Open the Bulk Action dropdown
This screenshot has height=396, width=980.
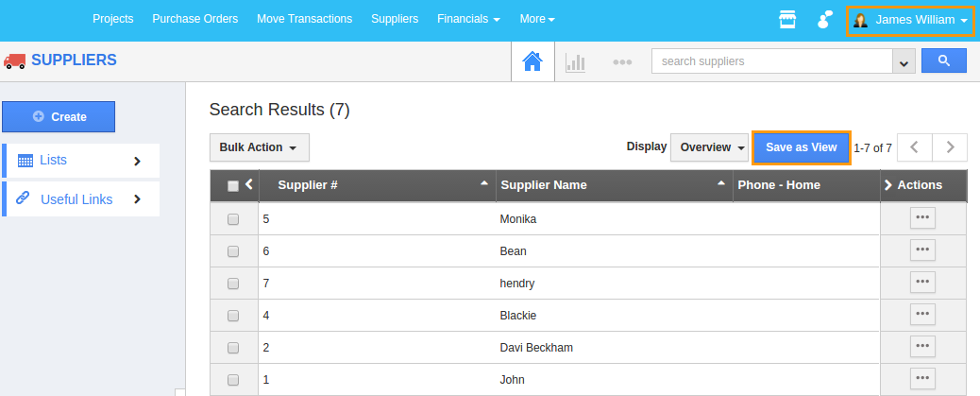(x=259, y=147)
